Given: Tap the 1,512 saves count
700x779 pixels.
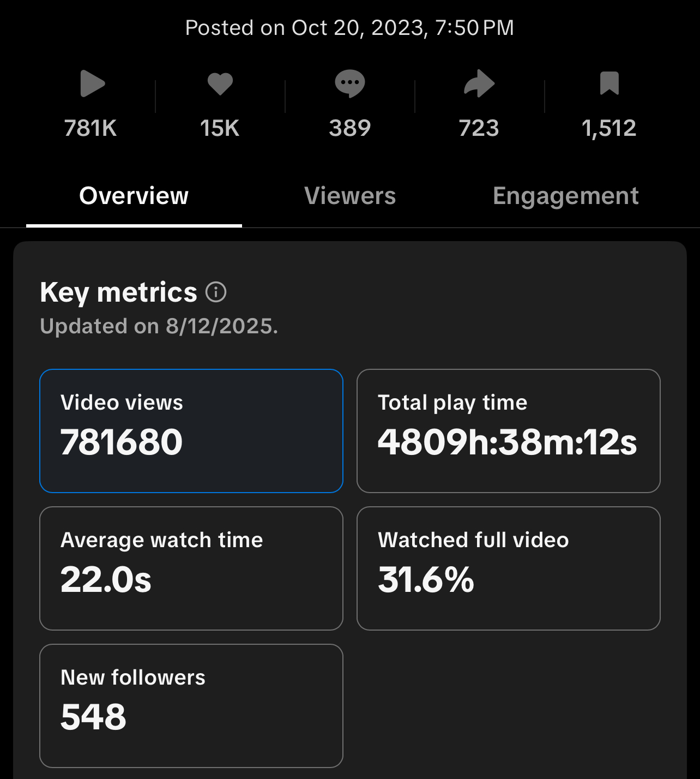Looking at the screenshot, I should pos(609,128).
